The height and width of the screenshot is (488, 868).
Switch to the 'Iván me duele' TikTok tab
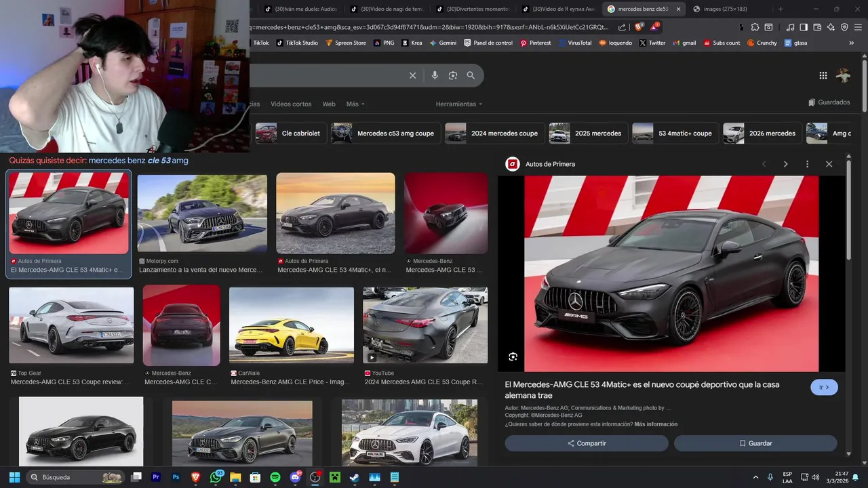[x=300, y=9]
